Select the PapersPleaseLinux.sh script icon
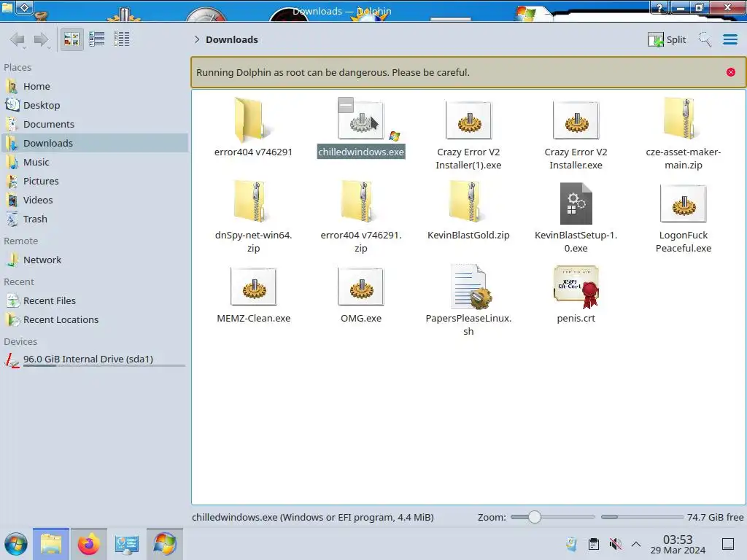The height and width of the screenshot is (560, 747). 471,287
